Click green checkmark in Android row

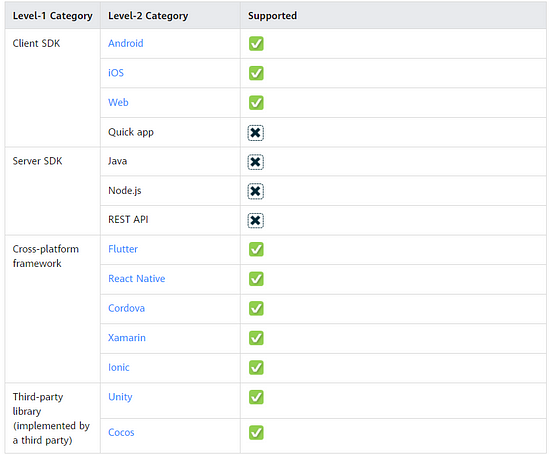pos(256,44)
